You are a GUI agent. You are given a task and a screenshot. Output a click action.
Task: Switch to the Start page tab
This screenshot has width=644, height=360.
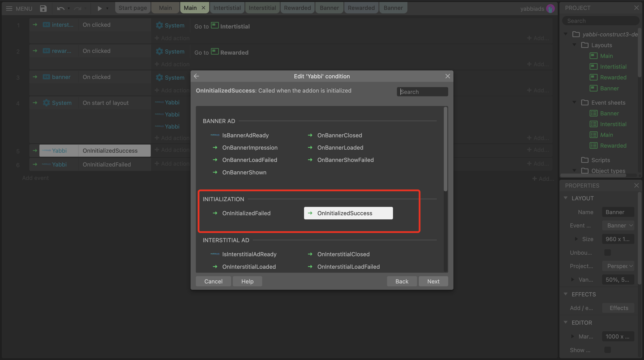pos(133,8)
